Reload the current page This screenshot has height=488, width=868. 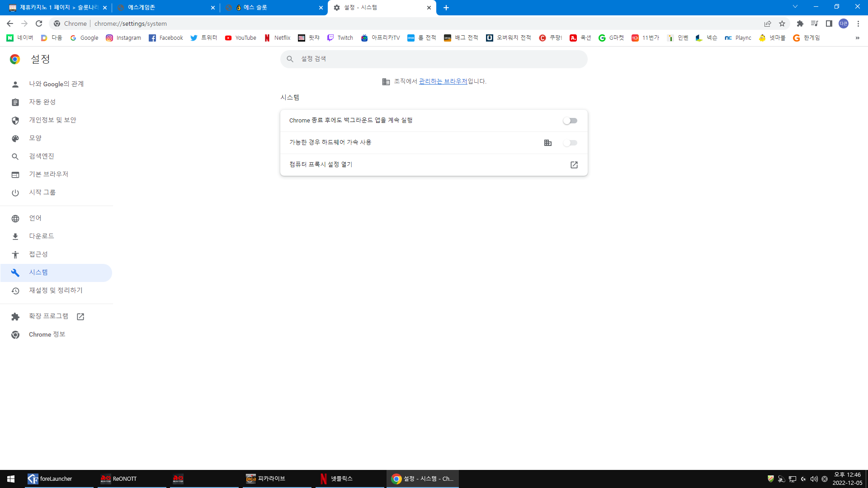(39, 23)
